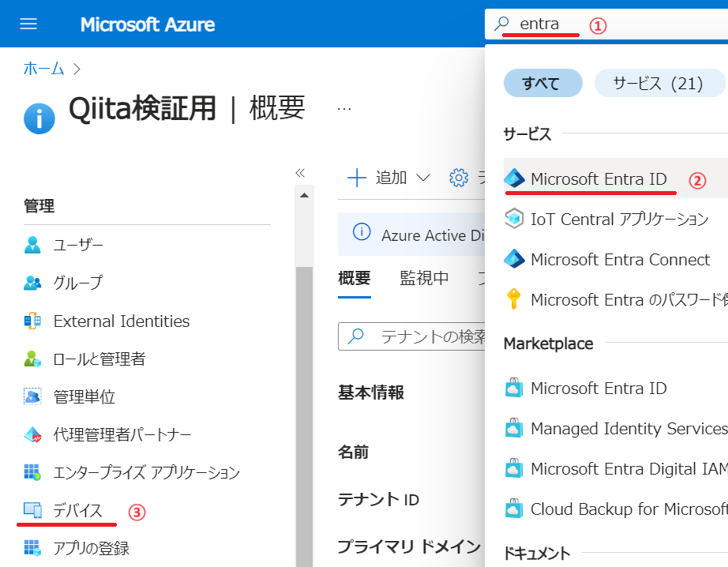Viewport: 728px width, 567px height.
Task: Open ロールと管理者 roles icon
Action: tap(32, 359)
